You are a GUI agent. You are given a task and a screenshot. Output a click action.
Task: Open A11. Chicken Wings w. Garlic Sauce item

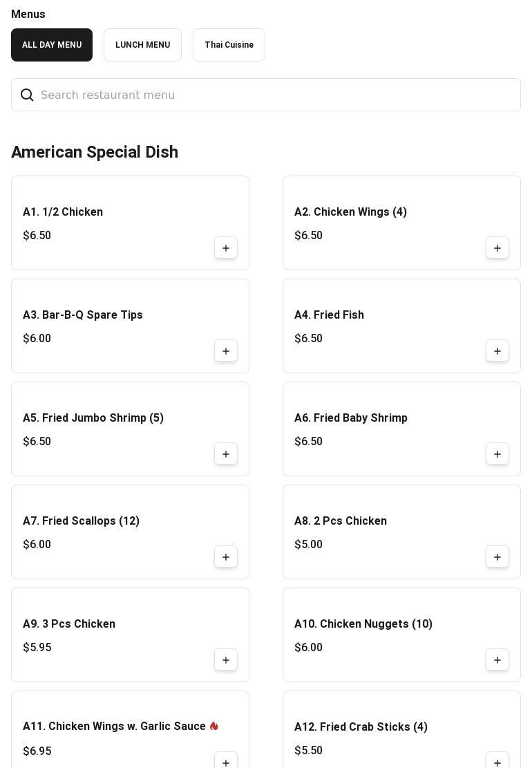tap(114, 727)
